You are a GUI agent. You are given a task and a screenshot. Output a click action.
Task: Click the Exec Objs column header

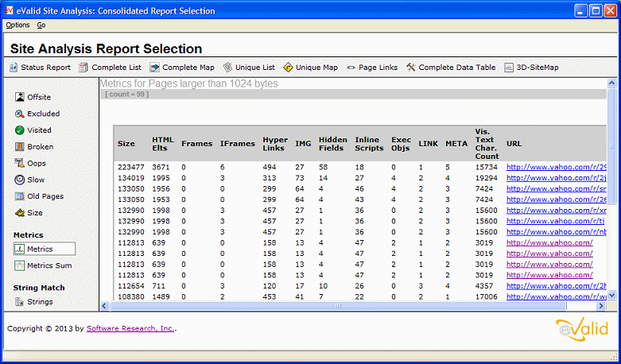[x=401, y=144]
